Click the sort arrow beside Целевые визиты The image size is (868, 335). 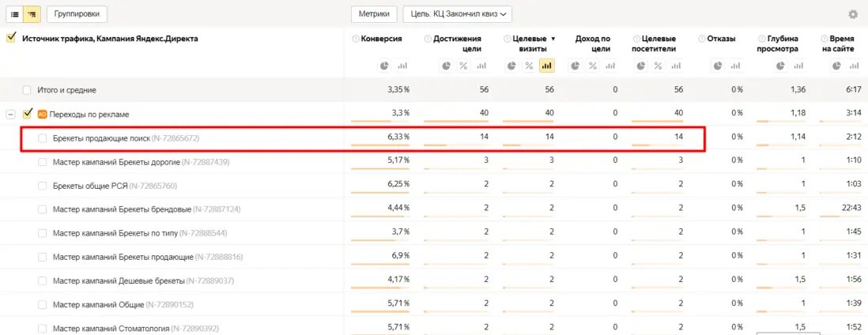pyautogui.click(x=553, y=40)
